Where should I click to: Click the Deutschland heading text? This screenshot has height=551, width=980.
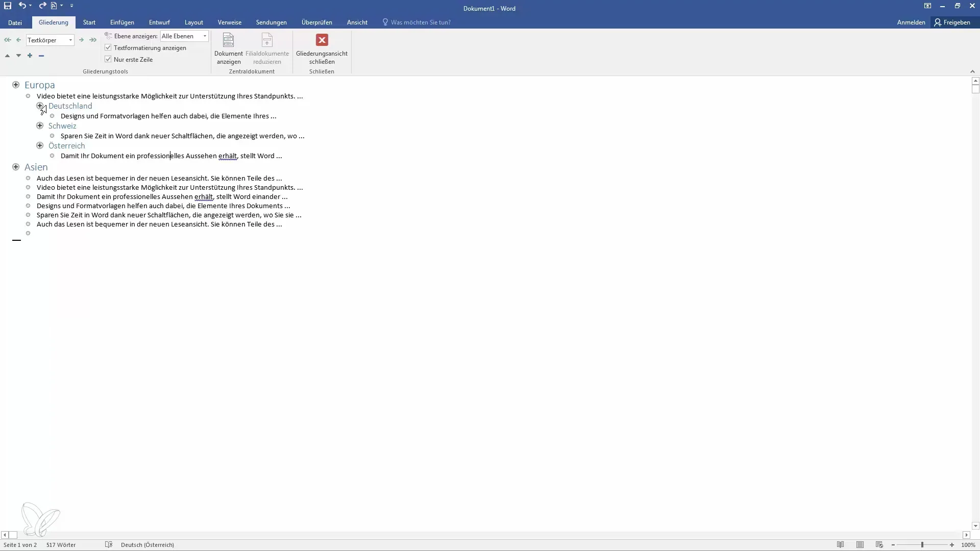pos(70,106)
